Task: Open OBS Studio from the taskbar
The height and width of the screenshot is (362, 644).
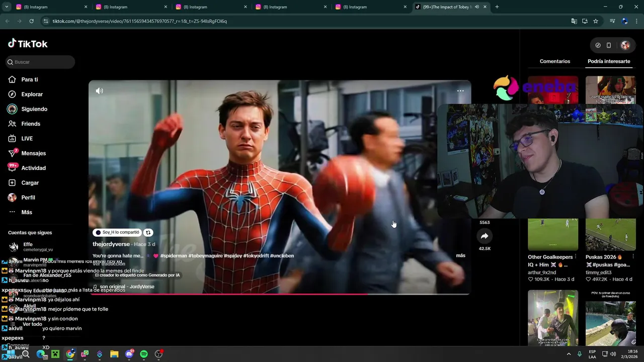Action: pos(158,354)
